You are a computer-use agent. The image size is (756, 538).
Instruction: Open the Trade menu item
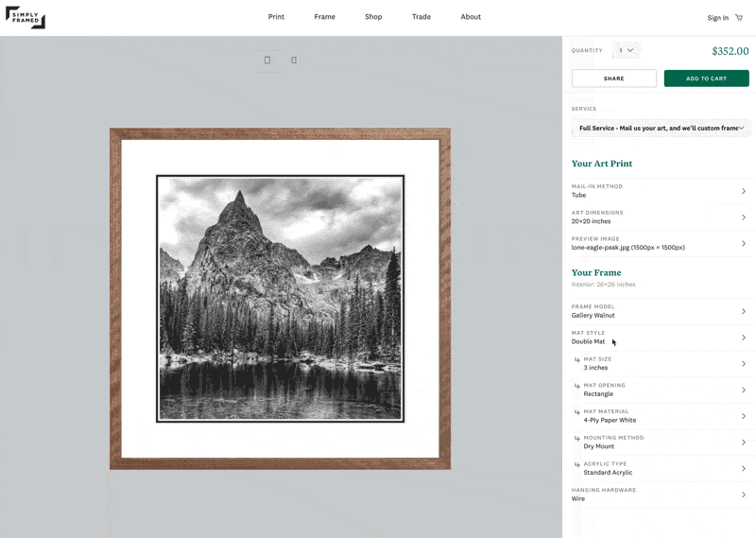coord(421,17)
